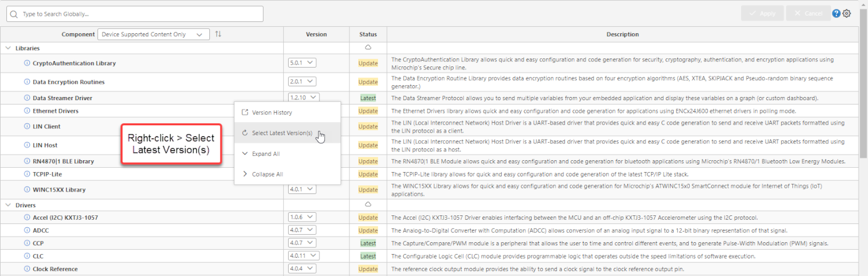Open the settings gear icon
Image resolution: width=868 pixels, height=276 pixels.
(x=847, y=14)
